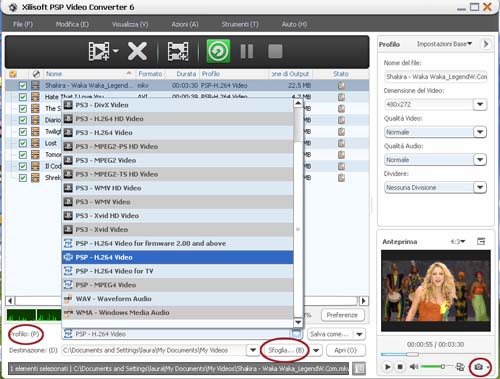Select PS3 - DivX Video profile
Image resolution: width=500 pixels, height=379 pixels.
point(177,105)
